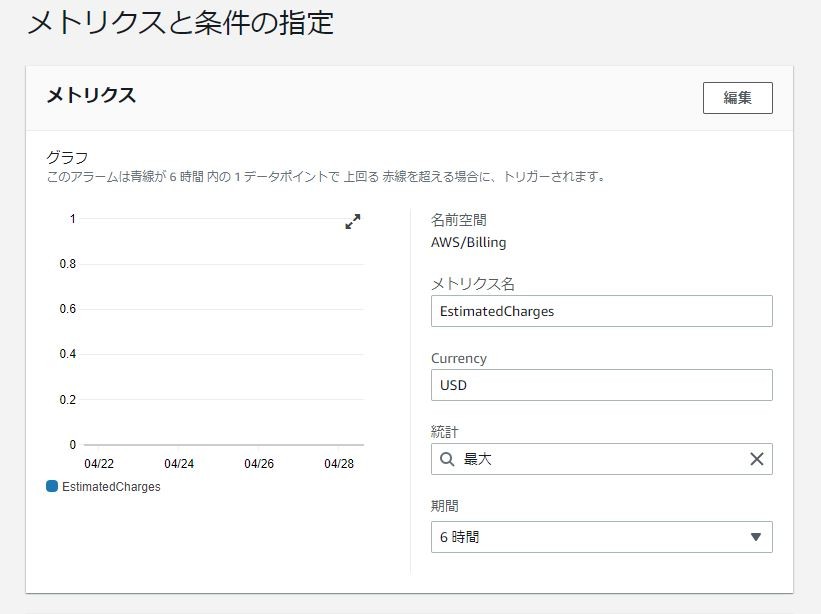Click the 統計 field label
821x614 pixels.
coord(445,432)
